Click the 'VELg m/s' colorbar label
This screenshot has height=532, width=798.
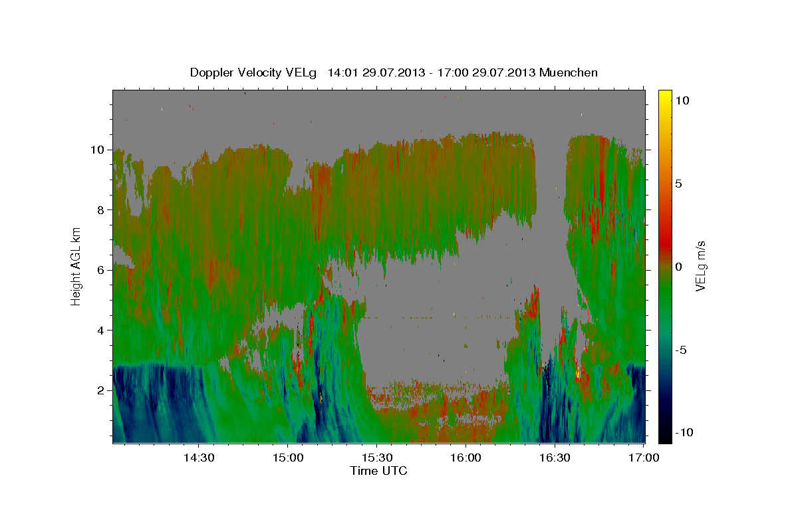[x=701, y=266]
